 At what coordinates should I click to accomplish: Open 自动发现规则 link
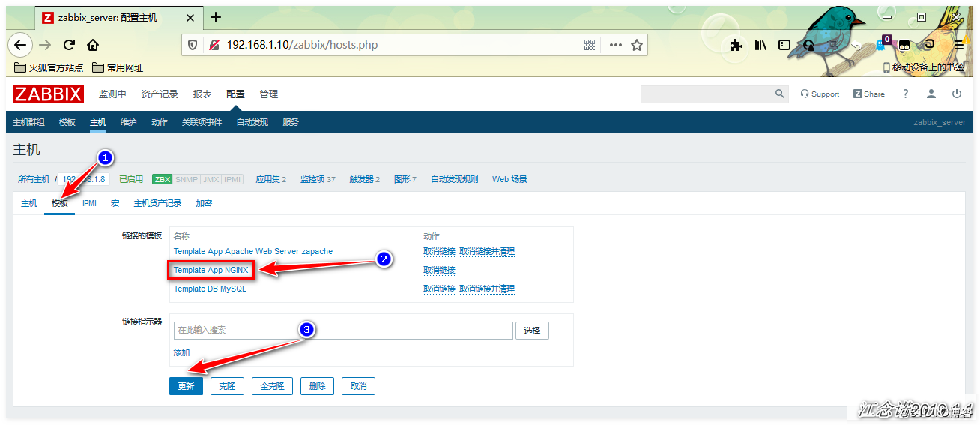tap(454, 179)
